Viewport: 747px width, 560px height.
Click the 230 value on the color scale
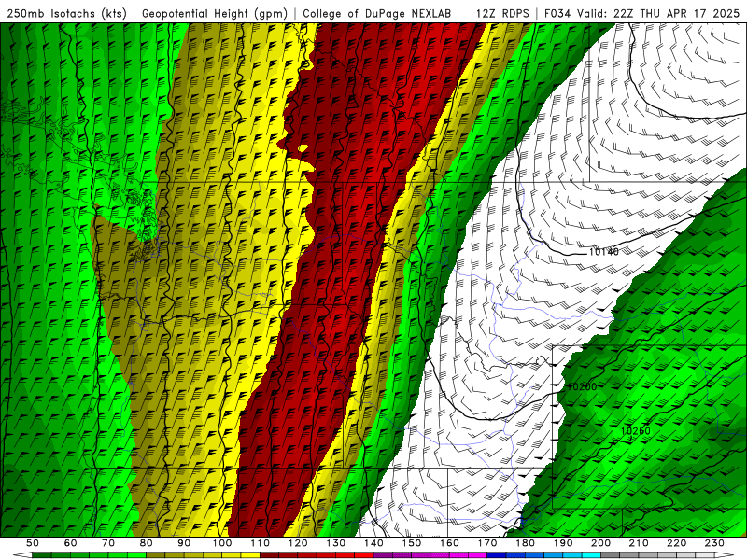coord(714,543)
